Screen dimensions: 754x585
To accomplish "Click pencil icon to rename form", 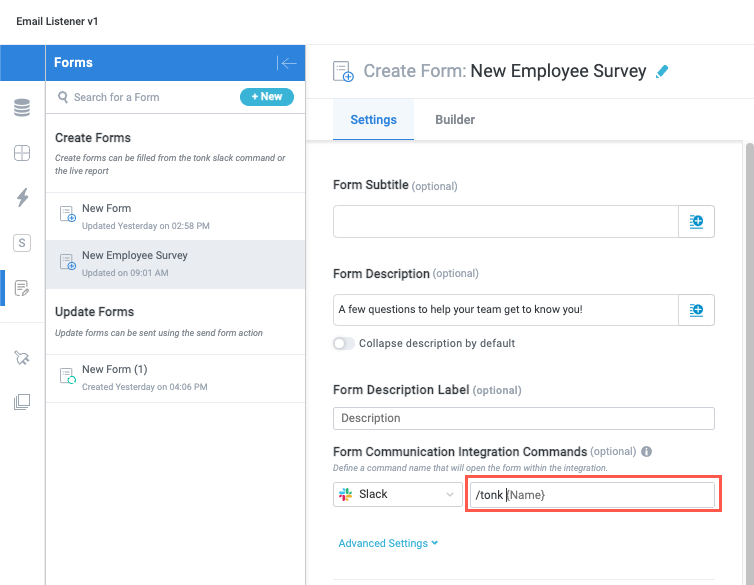I will point(662,72).
